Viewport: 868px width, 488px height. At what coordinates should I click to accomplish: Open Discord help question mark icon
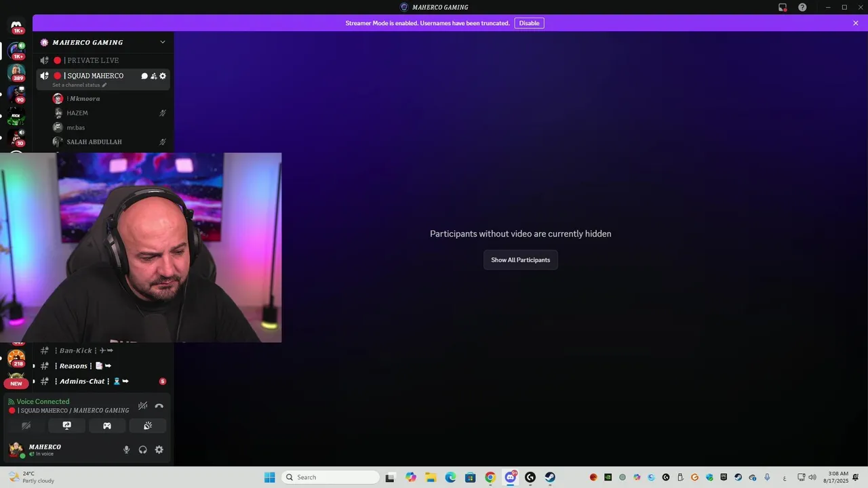(802, 7)
